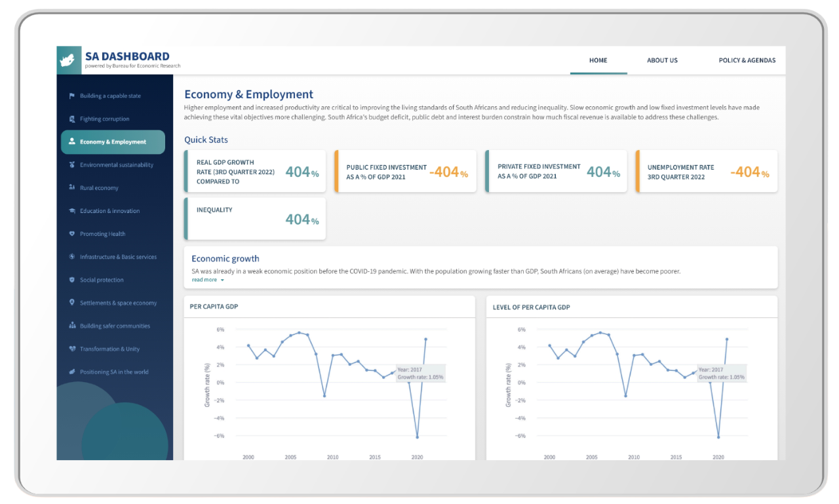Click the SA Dashboard map logo icon
This screenshot has width=839, height=504.
pos(68,60)
